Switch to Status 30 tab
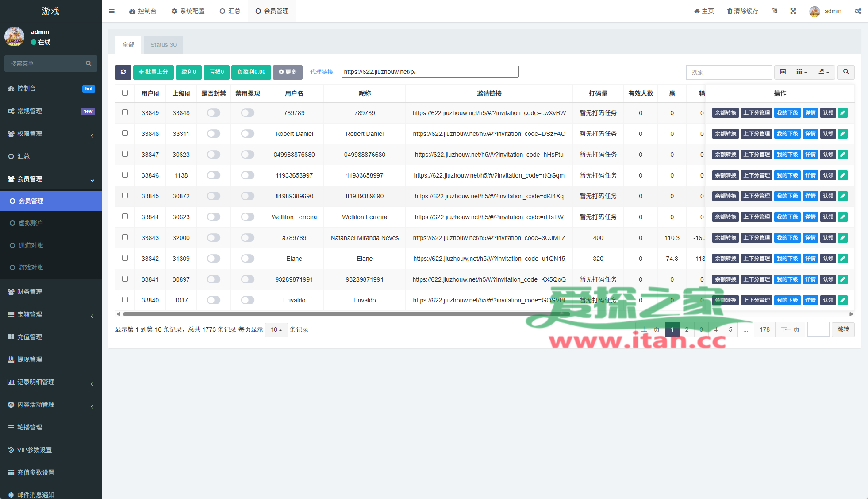 [x=163, y=45]
